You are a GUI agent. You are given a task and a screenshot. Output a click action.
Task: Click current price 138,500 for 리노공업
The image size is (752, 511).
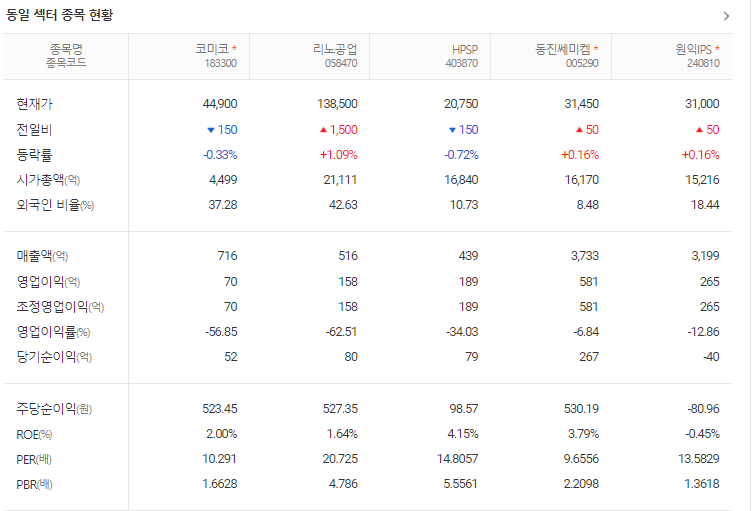click(x=337, y=104)
